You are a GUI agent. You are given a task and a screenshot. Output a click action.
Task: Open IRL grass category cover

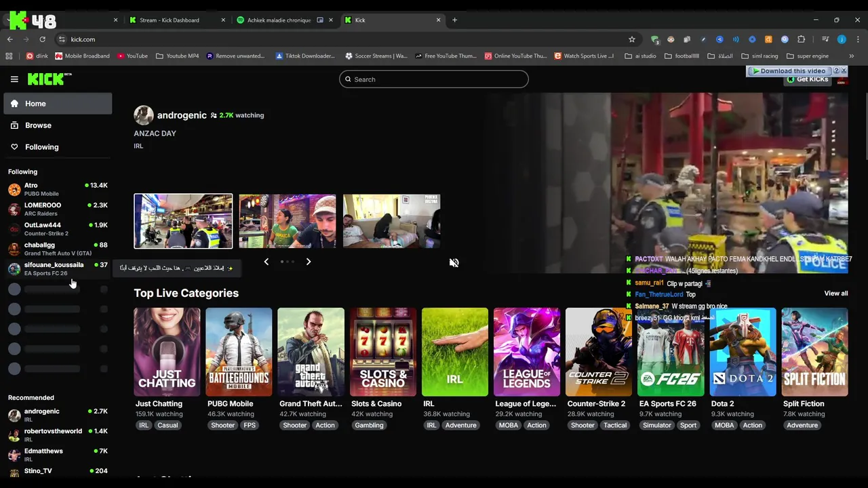455,352
